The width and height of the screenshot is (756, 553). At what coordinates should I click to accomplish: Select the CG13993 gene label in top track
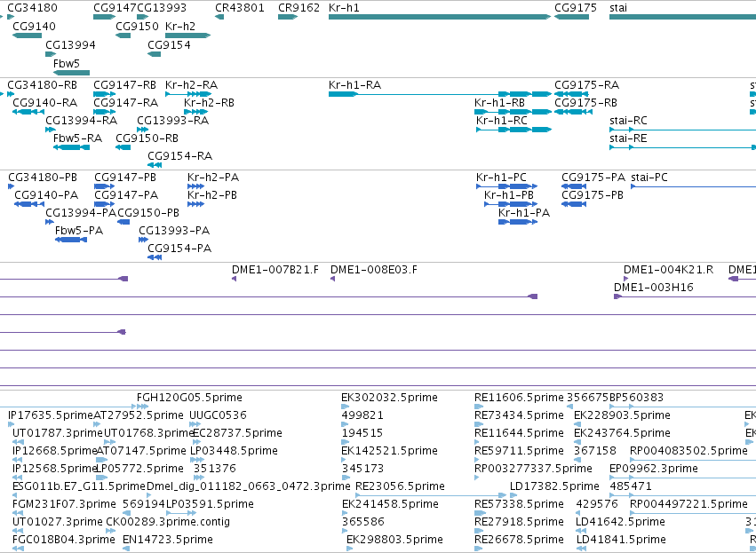click(162, 8)
